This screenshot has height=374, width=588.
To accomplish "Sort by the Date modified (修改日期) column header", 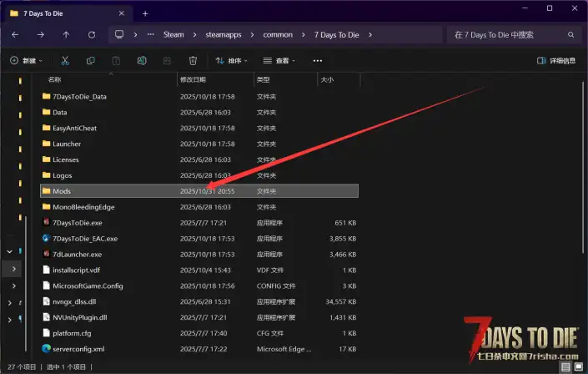I will tap(215, 79).
